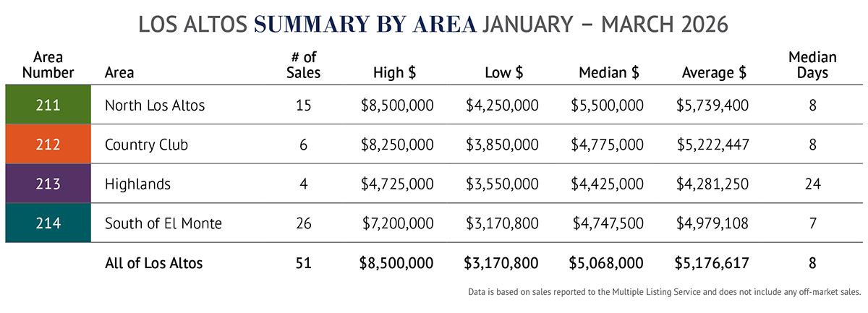Select the Median $ column header
Image resolution: width=868 pixels, height=313 pixels.
[x=608, y=73]
